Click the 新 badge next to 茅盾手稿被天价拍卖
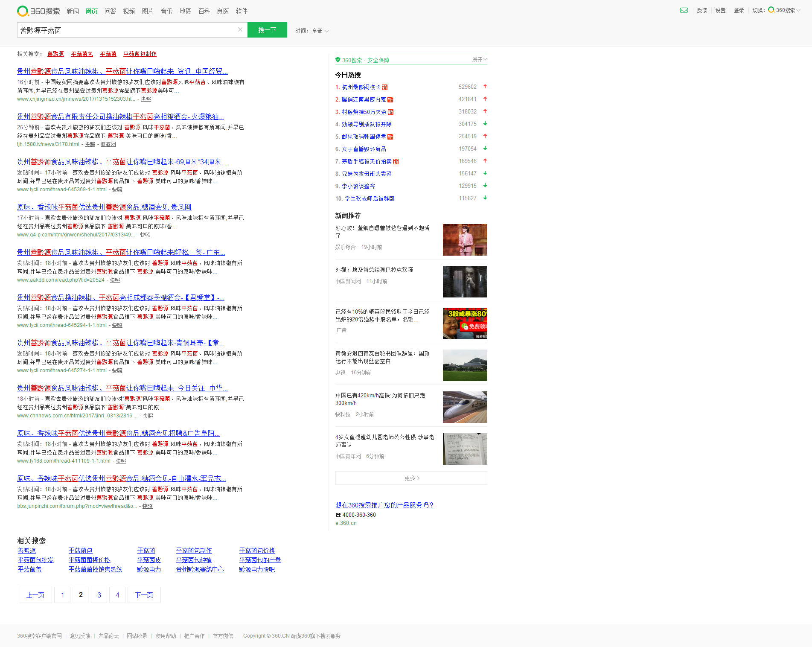812x647 pixels. click(x=396, y=161)
